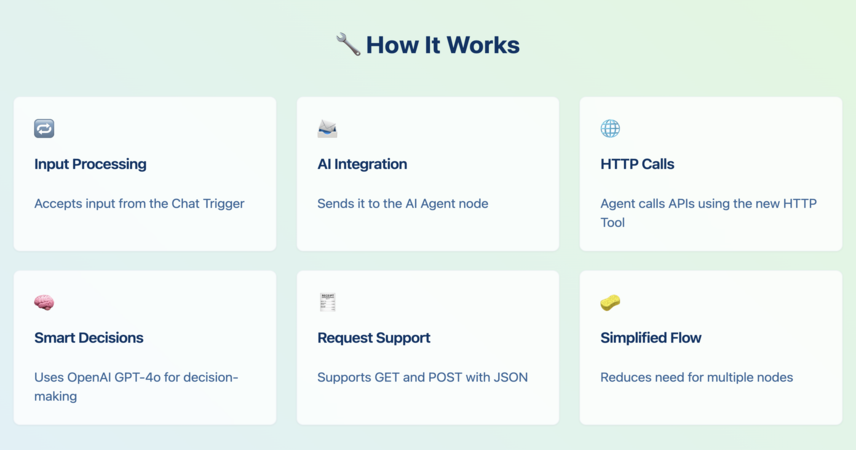This screenshot has width=856, height=450.
Task: Click the Uses OpenAI GPT-4o description
Action: [136, 387]
